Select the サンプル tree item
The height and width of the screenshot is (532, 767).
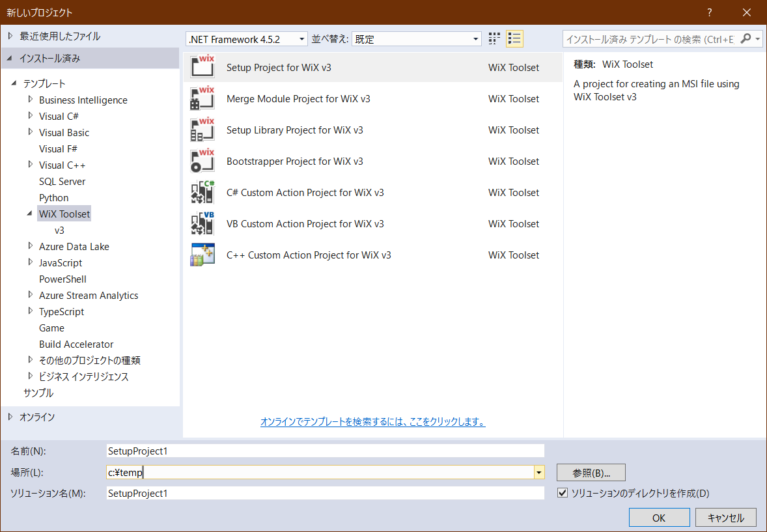(x=38, y=393)
